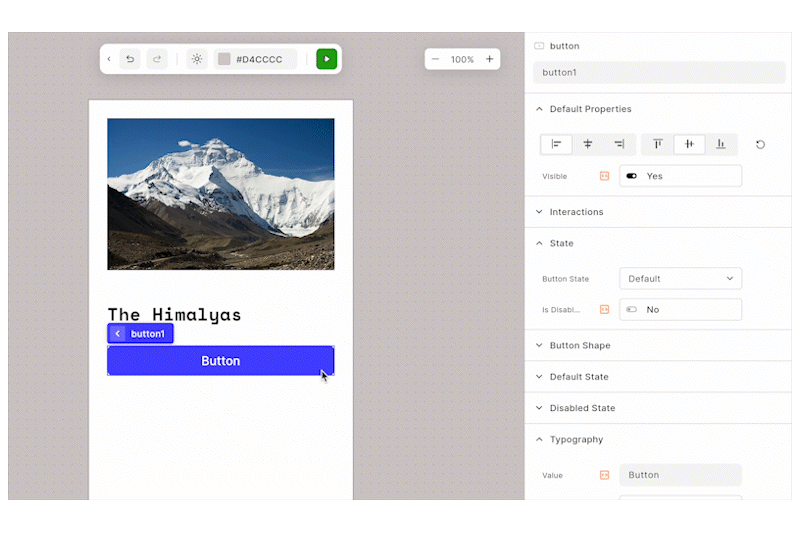Align button to the left
The width and height of the screenshot is (800, 533).
tap(556, 144)
